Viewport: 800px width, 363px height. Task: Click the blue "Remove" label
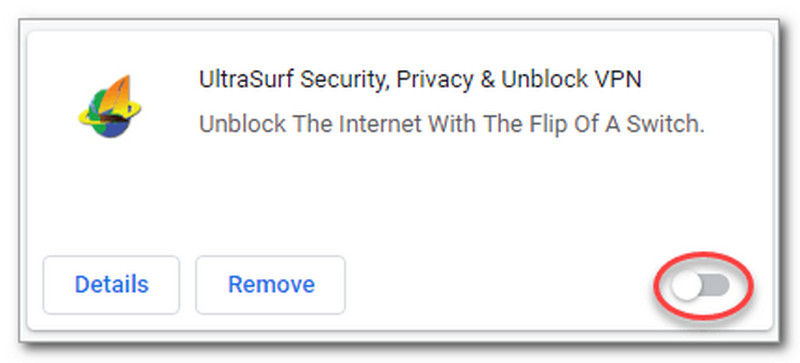coord(271,284)
